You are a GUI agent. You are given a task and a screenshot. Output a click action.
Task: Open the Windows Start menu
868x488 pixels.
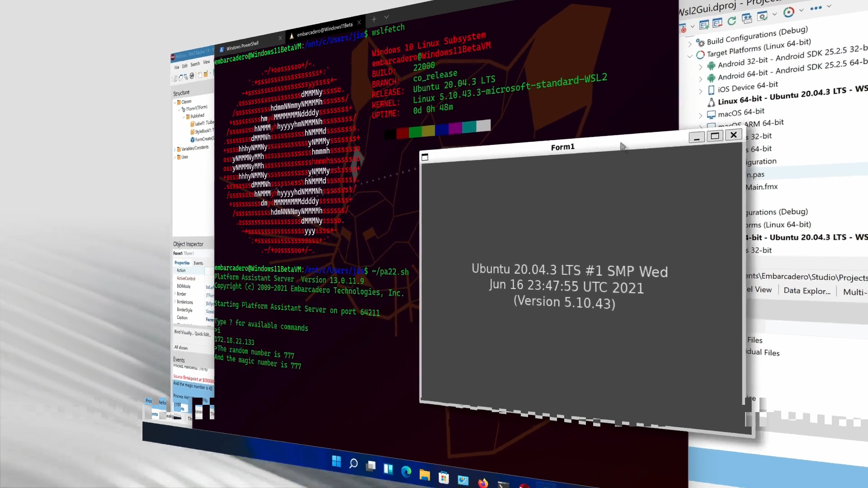pos(336,461)
